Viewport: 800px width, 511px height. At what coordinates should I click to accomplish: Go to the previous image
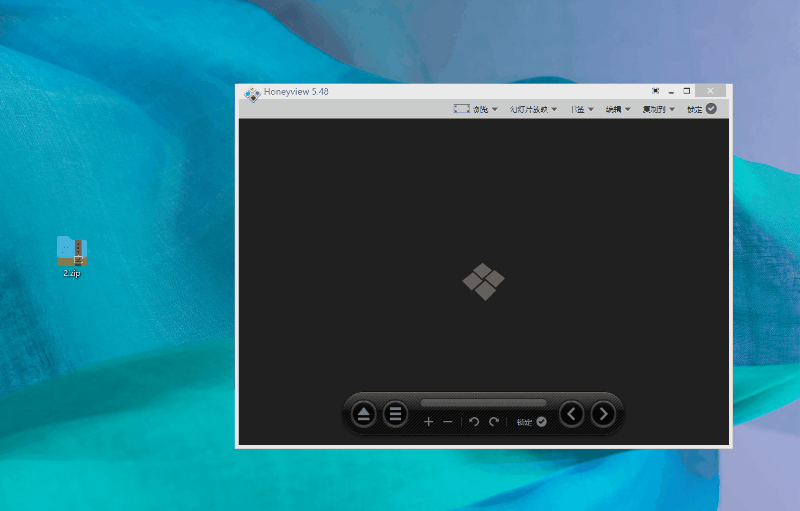[571, 414]
